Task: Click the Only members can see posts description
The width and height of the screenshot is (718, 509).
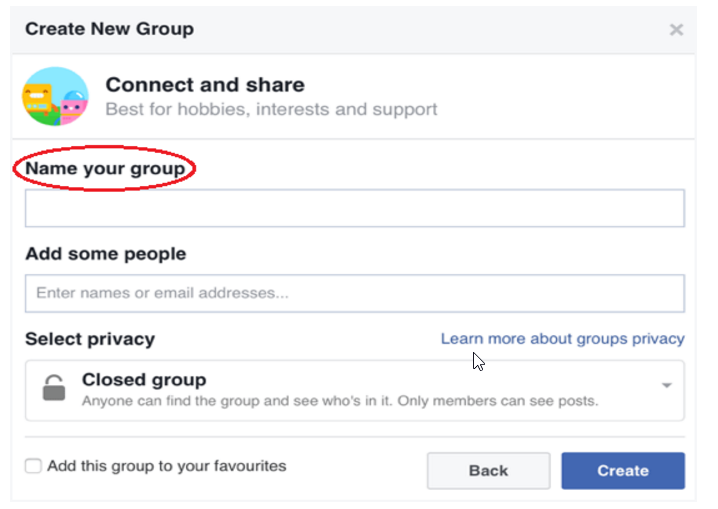Action: click(498, 401)
